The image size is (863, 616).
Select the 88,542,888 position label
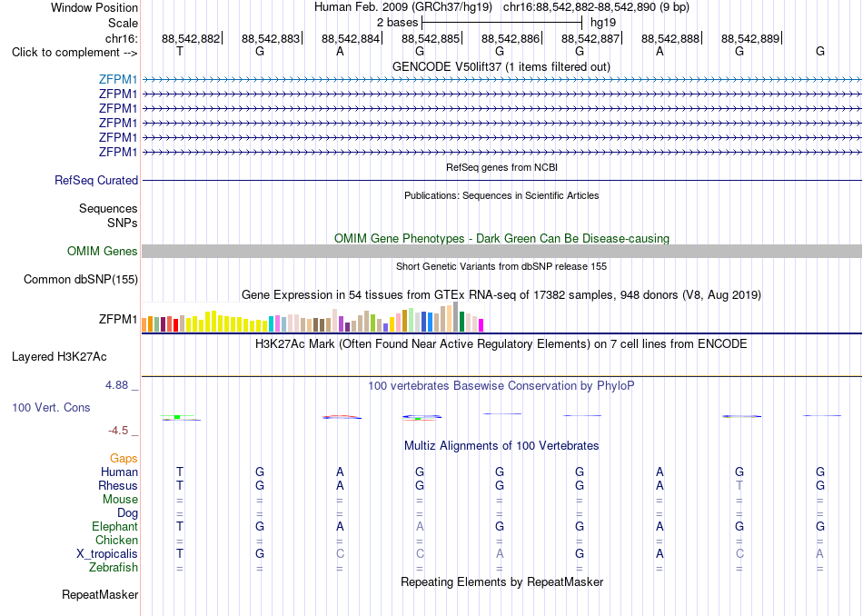[x=670, y=38]
